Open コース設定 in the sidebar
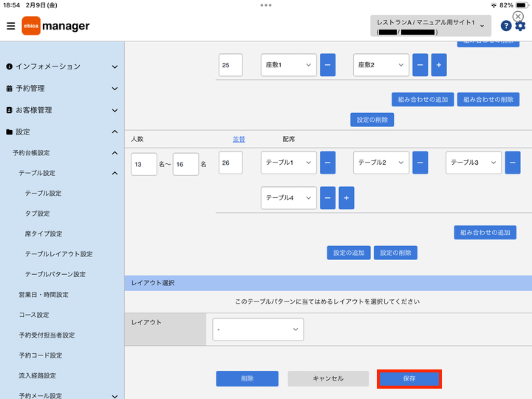The width and height of the screenshot is (532, 399). tap(34, 315)
